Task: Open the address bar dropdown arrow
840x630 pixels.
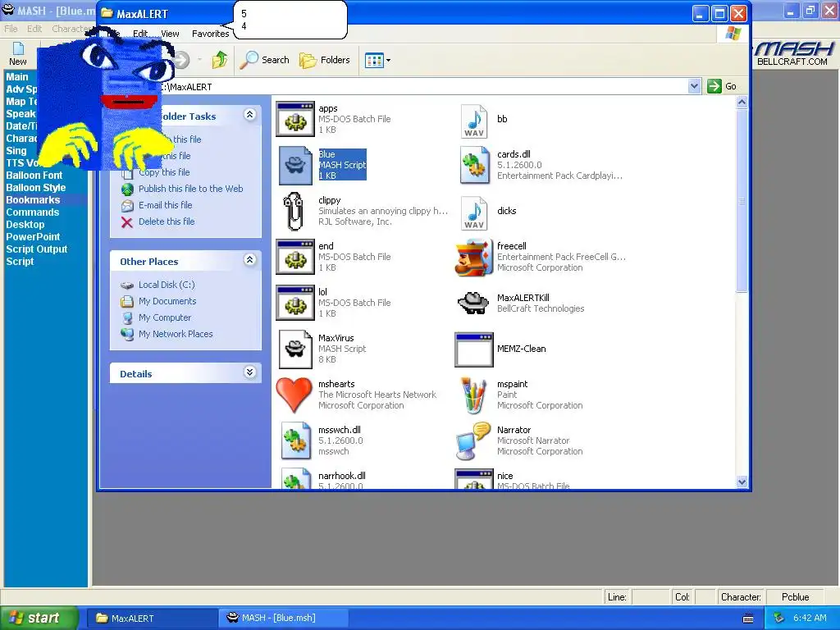Action: [x=694, y=86]
